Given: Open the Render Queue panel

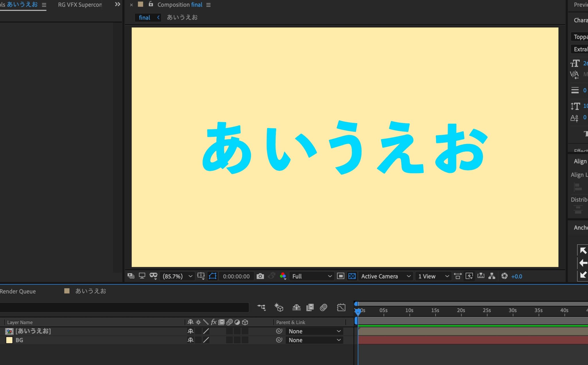Looking at the screenshot, I should (x=18, y=291).
